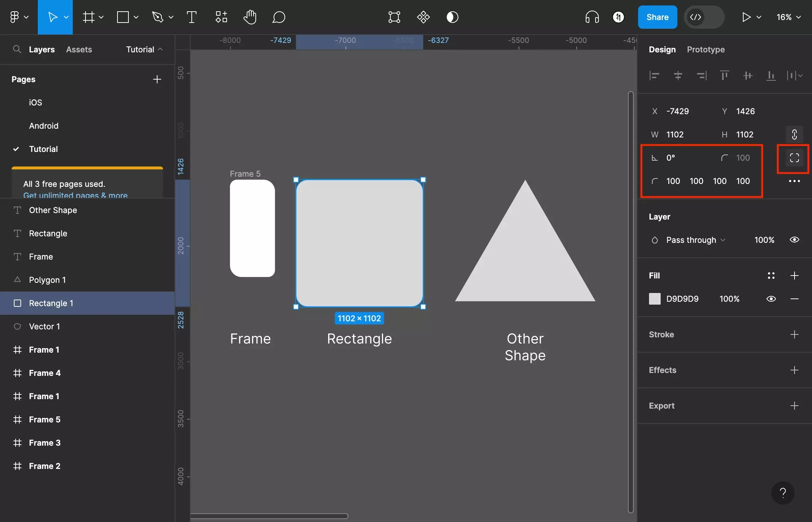Click Align horizontal centers icon
Image resolution: width=812 pixels, height=522 pixels.
coord(678,76)
